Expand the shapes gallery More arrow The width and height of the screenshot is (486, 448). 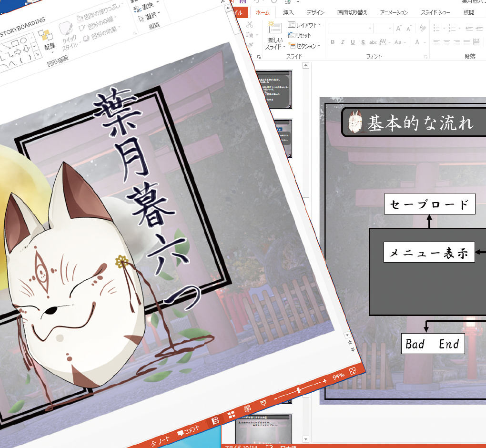tap(38, 55)
